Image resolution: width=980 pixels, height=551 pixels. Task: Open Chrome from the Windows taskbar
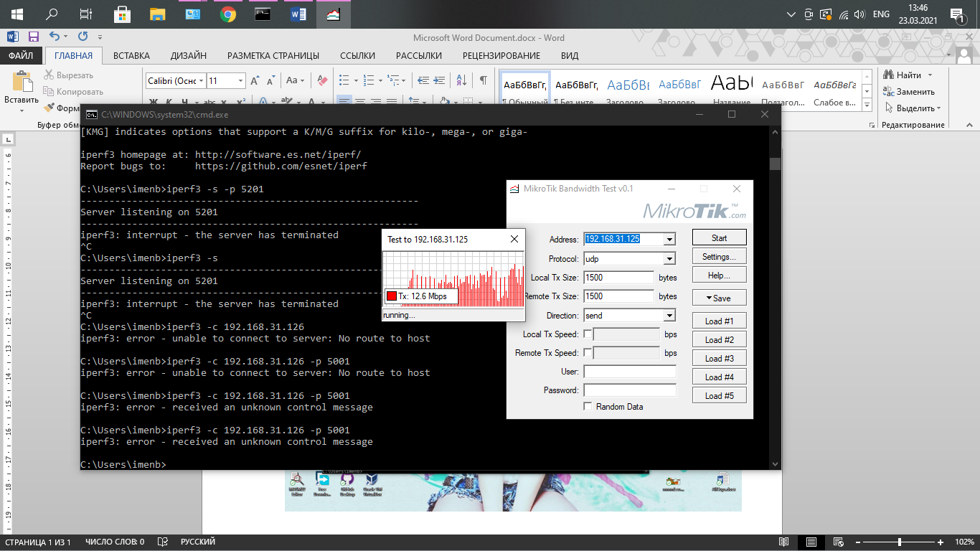coord(228,14)
